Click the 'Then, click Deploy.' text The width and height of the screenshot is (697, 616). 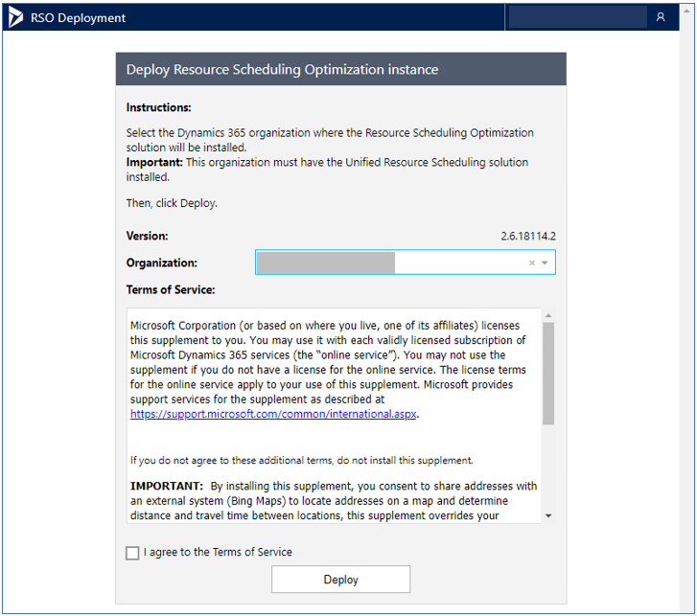(x=172, y=203)
